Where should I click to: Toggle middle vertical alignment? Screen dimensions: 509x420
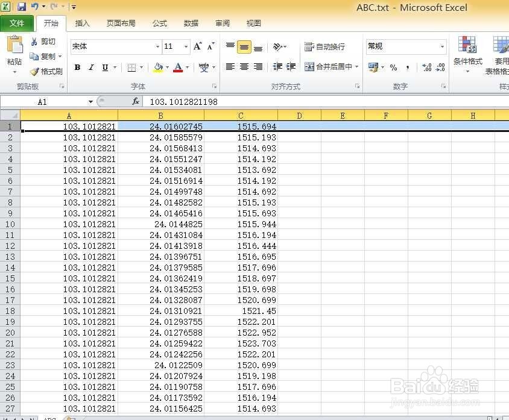tap(244, 47)
